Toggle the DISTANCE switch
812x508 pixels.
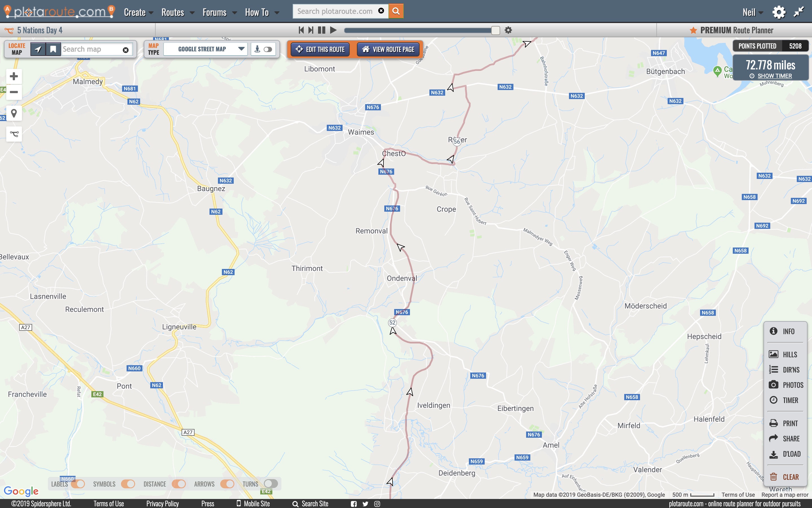click(x=178, y=484)
